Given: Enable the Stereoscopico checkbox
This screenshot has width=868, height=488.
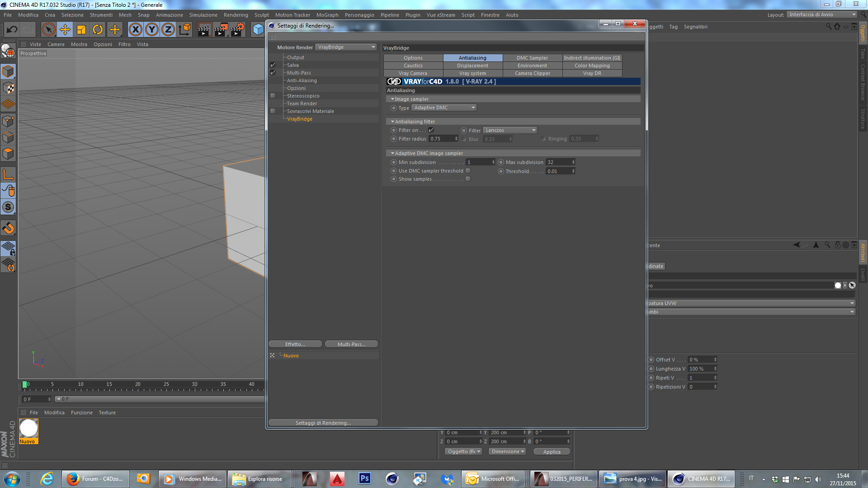Looking at the screenshot, I should click(273, 96).
